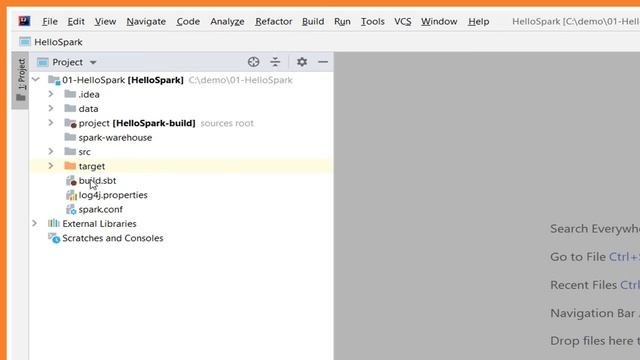Select the target folder row
The width and height of the screenshot is (640, 360).
(182, 166)
